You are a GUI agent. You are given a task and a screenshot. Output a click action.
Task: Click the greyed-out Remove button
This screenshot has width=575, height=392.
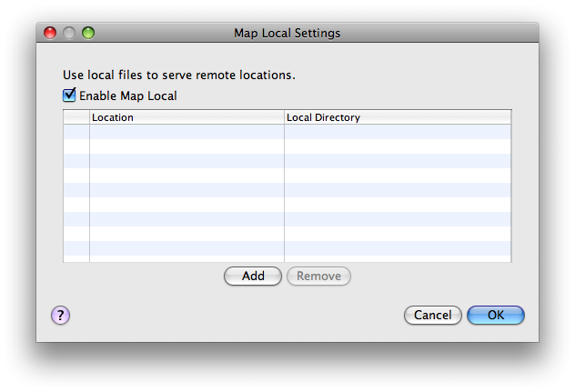[x=318, y=276]
